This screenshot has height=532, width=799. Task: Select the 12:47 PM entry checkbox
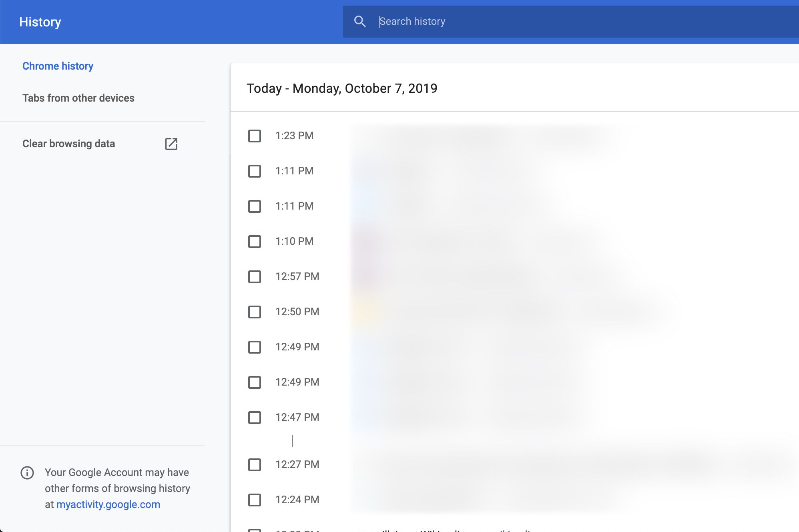pos(255,418)
